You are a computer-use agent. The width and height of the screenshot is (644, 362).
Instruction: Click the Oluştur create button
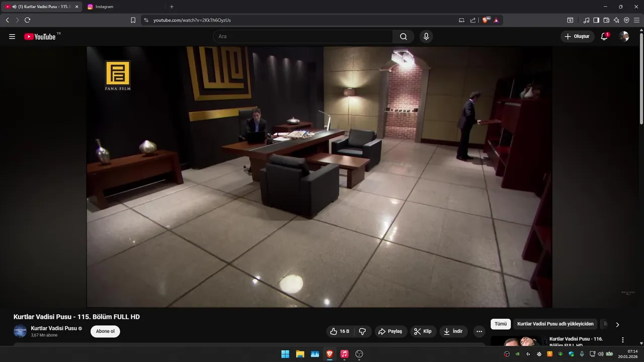coord(577,36)
